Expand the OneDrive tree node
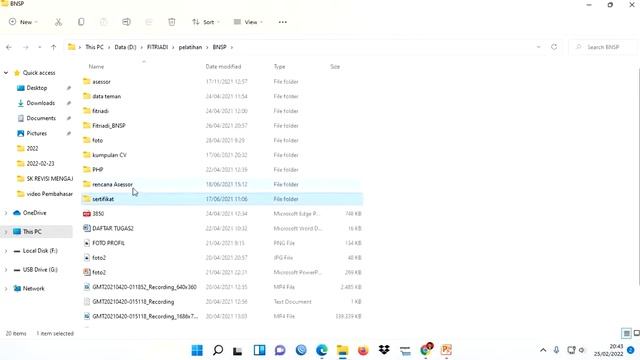The height and width of the screenshot is (360, 640). pyautogui.click(x=6, y=213)
